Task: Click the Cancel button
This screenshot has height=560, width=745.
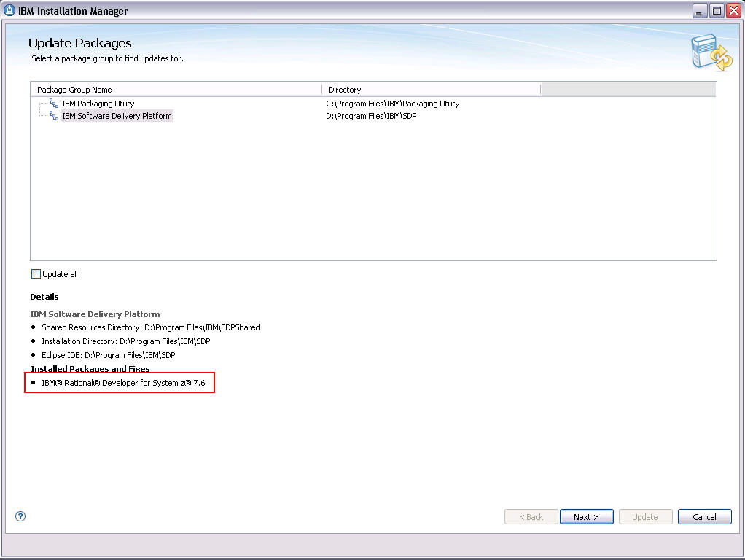Action: (704, 517)
